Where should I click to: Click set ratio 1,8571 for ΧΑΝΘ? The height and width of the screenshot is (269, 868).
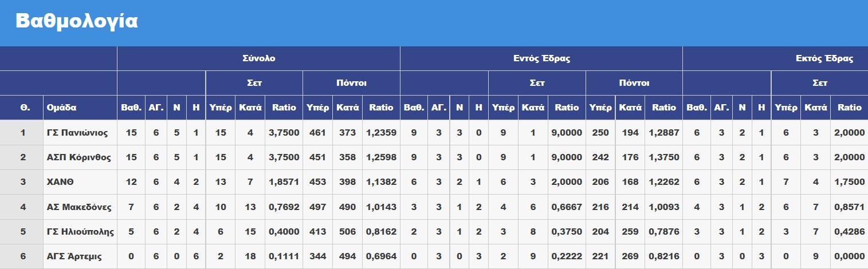[284, 182]
